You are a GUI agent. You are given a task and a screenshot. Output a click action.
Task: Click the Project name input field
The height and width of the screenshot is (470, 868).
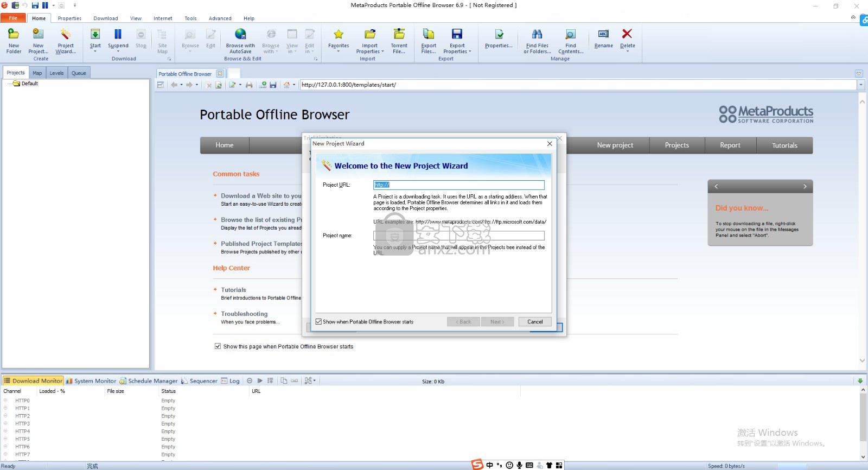[458, 236]
